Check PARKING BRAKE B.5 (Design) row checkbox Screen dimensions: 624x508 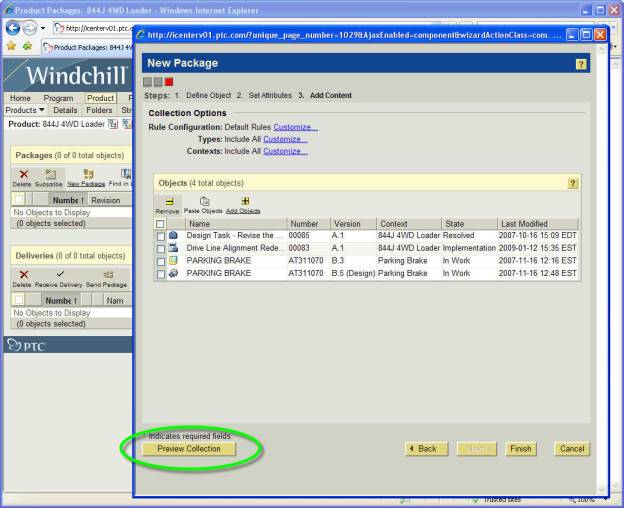point(161,274)
